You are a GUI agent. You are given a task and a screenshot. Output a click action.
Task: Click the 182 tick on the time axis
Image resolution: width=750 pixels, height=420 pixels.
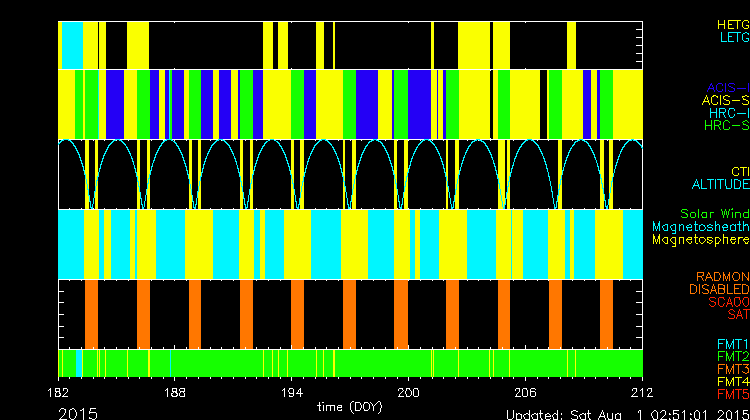pyautogui.click(x=58, y=392)
